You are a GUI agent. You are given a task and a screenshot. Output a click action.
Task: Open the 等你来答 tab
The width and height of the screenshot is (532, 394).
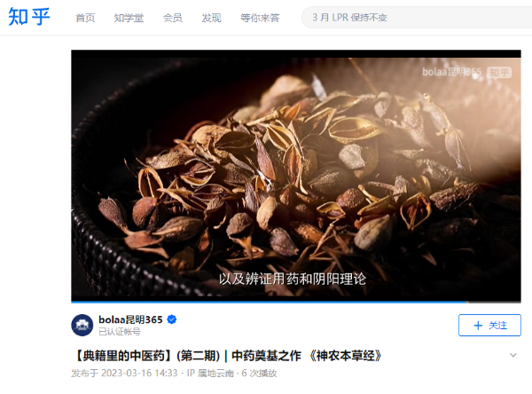click(x=260, y=18)
